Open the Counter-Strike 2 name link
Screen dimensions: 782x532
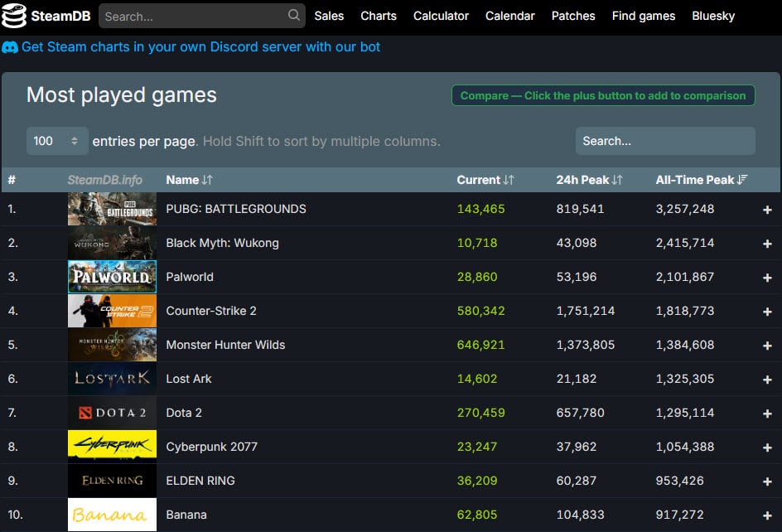tap(211, 311)
